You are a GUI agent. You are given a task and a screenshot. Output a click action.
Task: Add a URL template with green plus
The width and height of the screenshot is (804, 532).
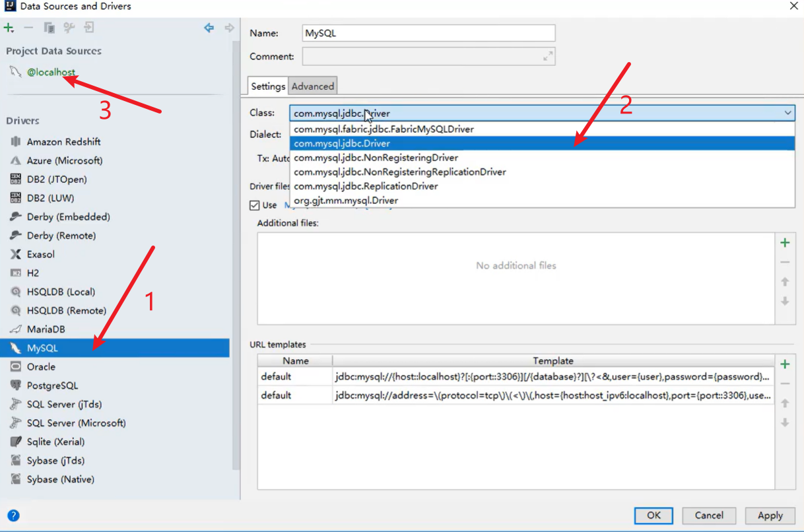(785, 364)
